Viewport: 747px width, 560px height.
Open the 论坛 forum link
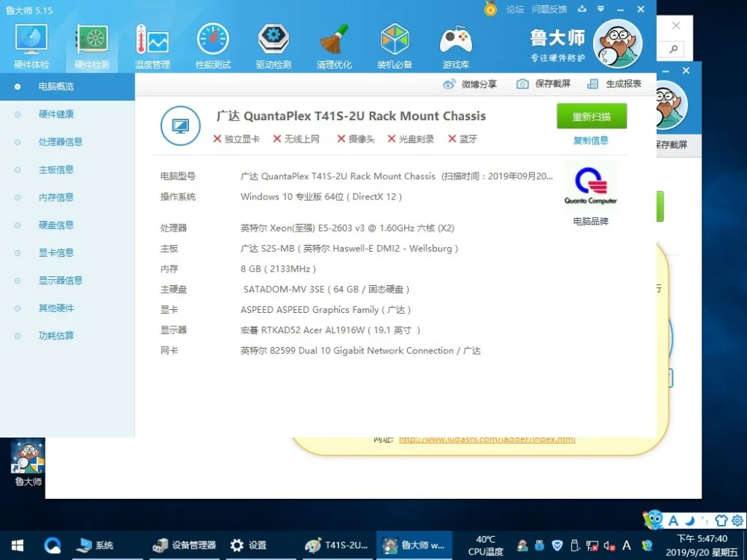pos(515,9)
